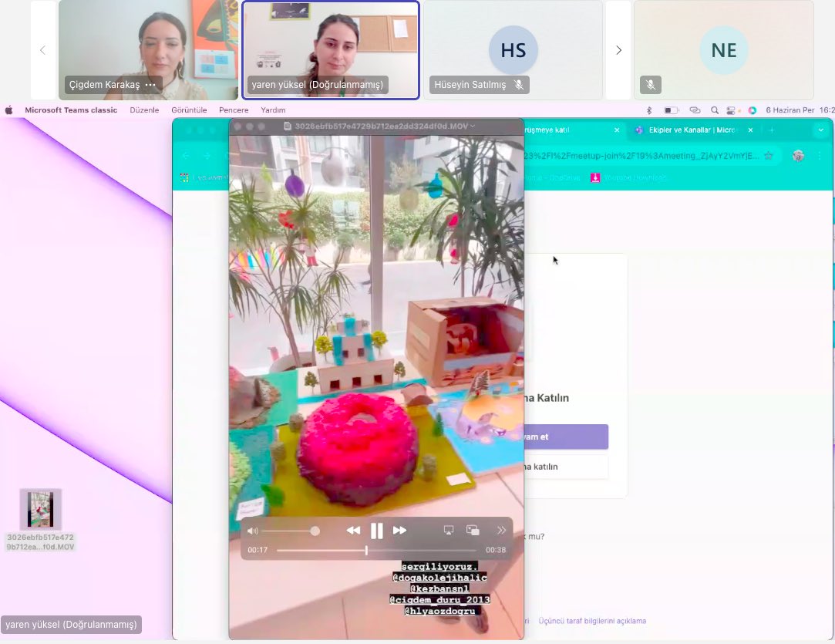The width and height of the screenshot is (835, 644).
Task: Open the Pencere menu
Action: [234, 110]
